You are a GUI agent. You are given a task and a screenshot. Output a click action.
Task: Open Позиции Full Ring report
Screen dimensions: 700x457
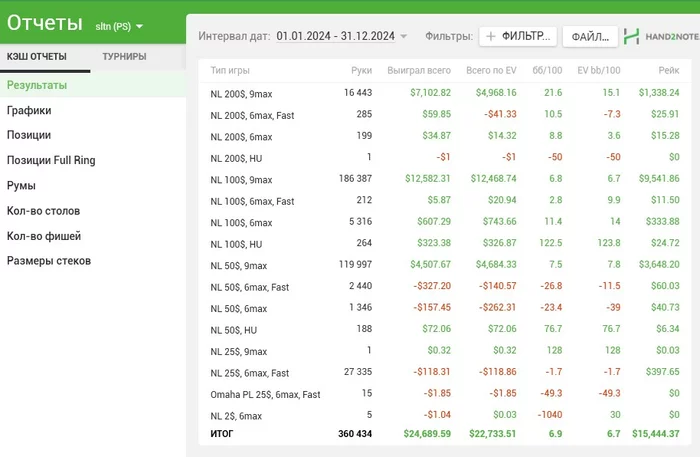53,160
